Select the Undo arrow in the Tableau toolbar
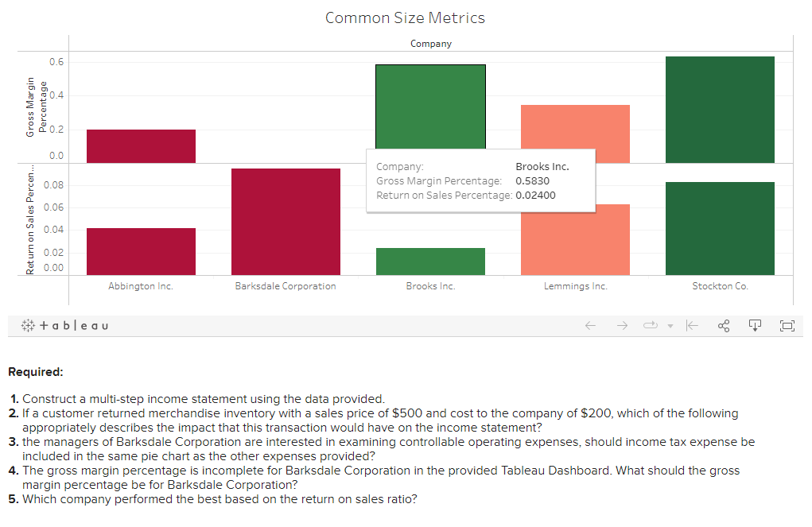This screenshot has height=527, width=812. tap(589, 325)
